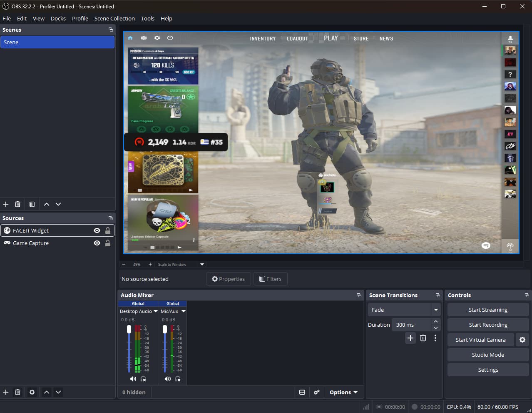Click Start Streaming
The height and width of the screenshot is (413, 532).
point(488,310)
